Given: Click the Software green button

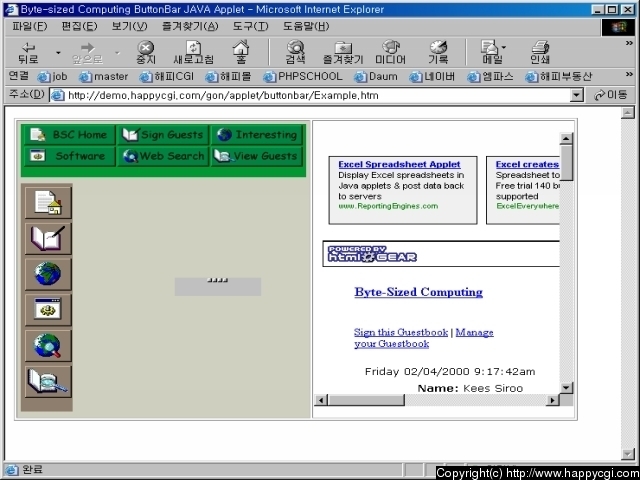Looking at the screenshot, I should click(x=70, y=156).
